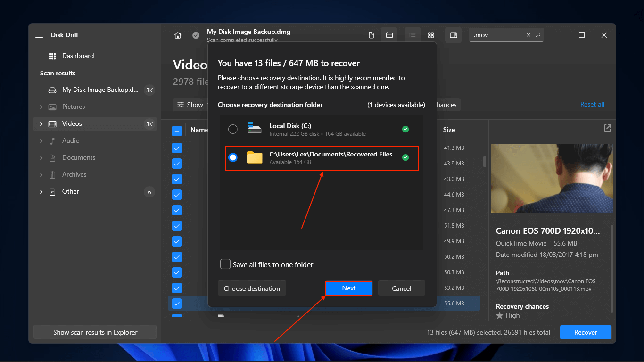Screen dimensions: 644x362
Task: Go to home via house icon
Action: pos(178,35)
